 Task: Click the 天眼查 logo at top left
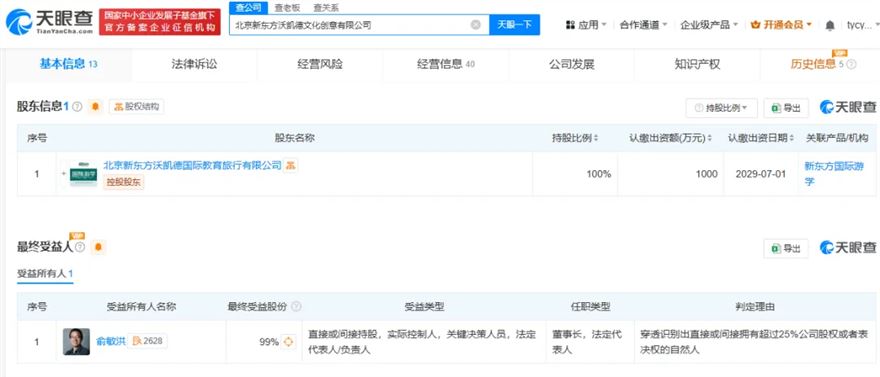click(x=49, y=21)
